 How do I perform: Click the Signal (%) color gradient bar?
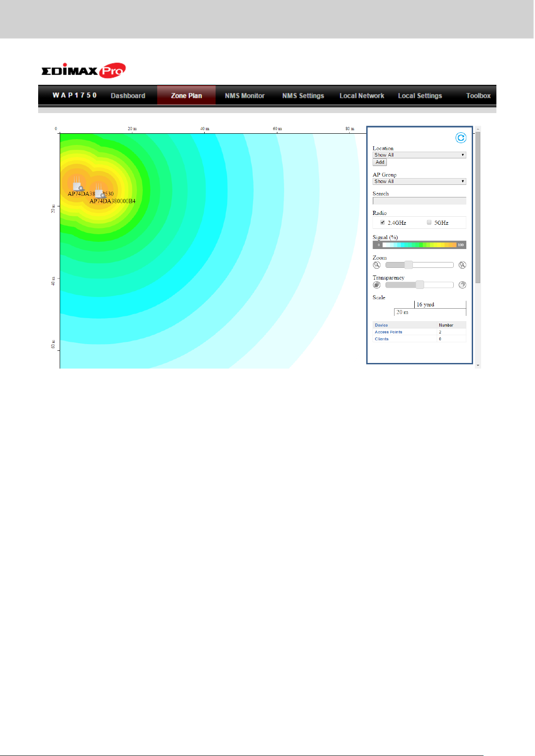click(419, 245)
